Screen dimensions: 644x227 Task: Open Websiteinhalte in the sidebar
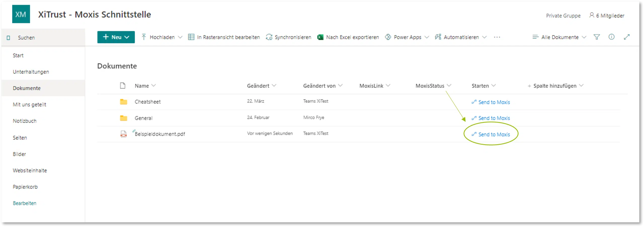click(30, 170)
